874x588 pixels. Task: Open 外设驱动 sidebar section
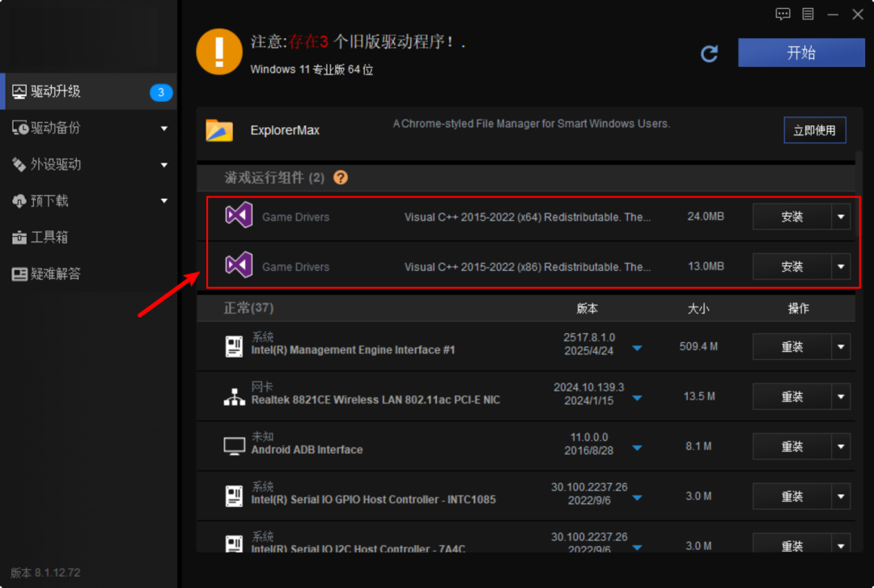(x=89, y=164)
